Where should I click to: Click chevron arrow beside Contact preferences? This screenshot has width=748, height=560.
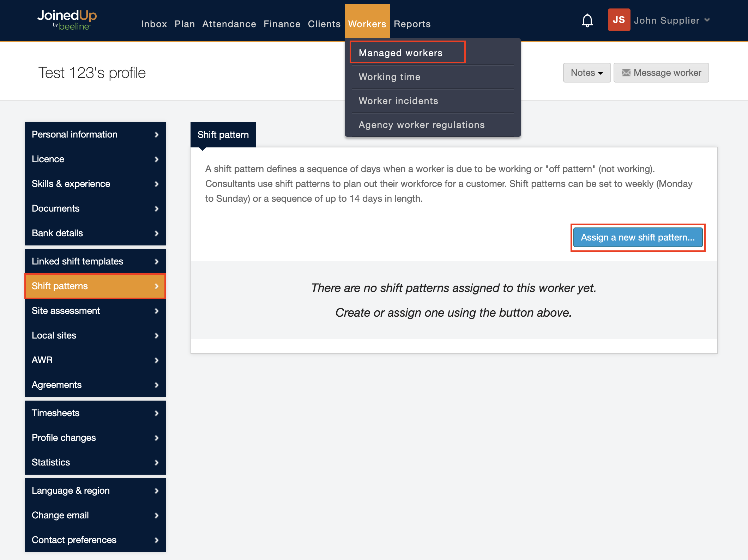tap(157, 540)
